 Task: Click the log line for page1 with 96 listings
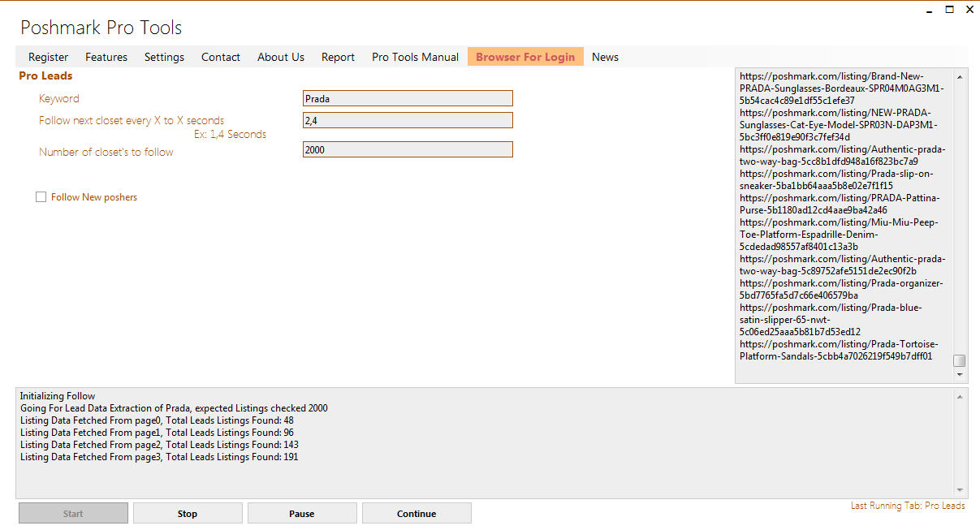click(157, 433)
